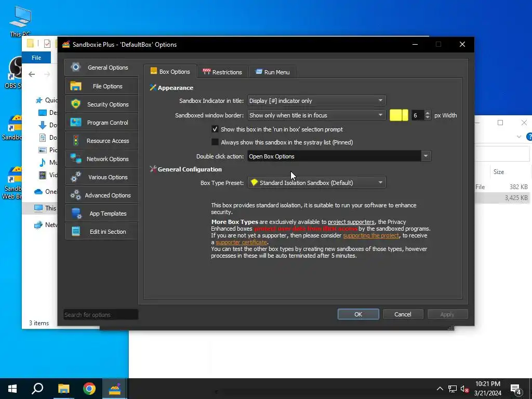The height and width of the screenshot is (399, 532).
Task: Focus the Search for options field
Action: coord(101,314)
